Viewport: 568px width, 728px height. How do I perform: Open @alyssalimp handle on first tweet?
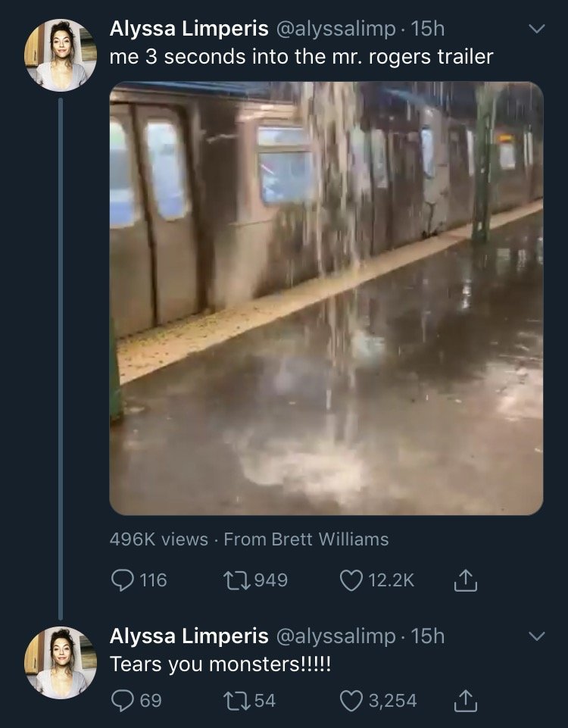[x=336, y=30]
